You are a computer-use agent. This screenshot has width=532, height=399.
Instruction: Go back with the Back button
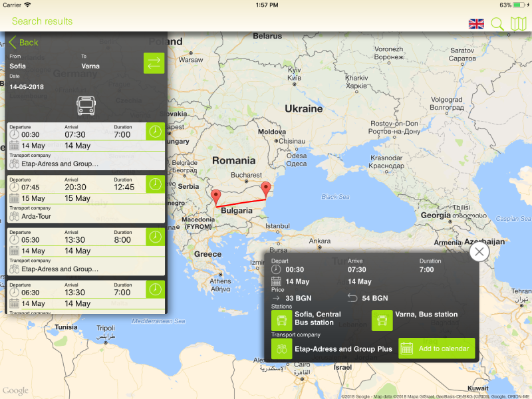coord(23,43)
